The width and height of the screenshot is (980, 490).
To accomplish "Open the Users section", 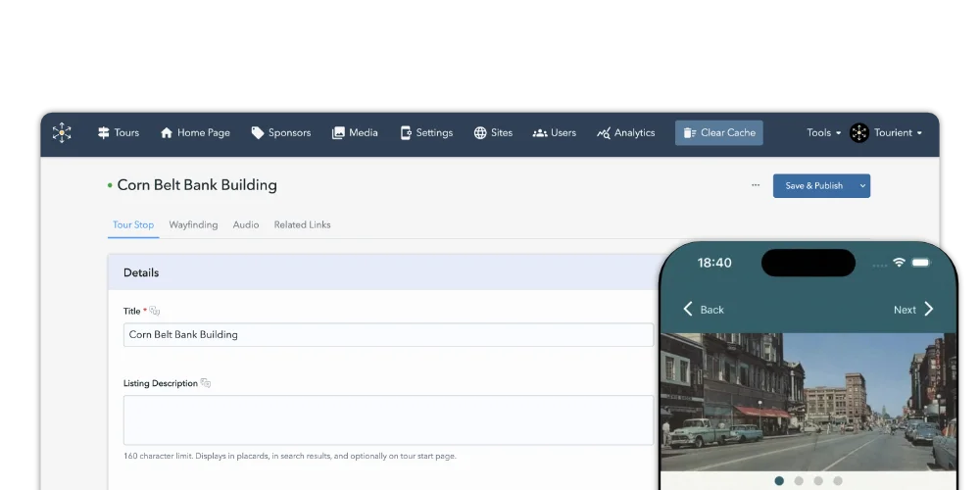I will (x=555, y=132).
